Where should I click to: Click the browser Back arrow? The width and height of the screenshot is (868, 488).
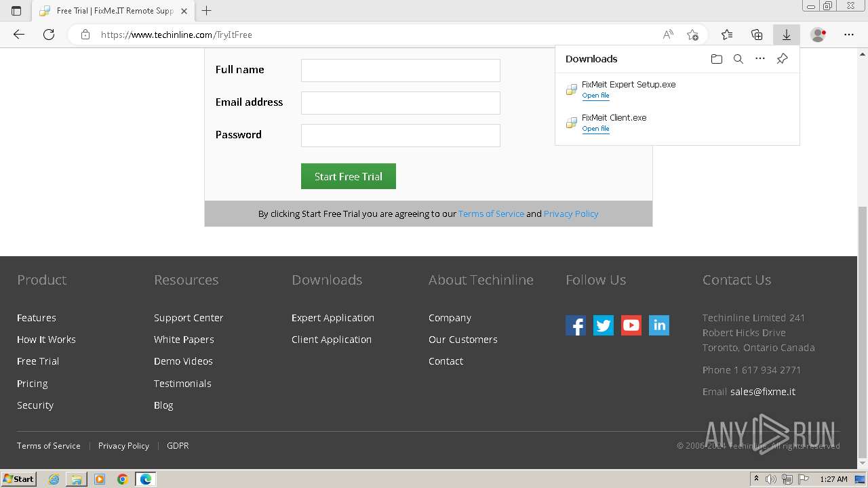tap(19, 35)
